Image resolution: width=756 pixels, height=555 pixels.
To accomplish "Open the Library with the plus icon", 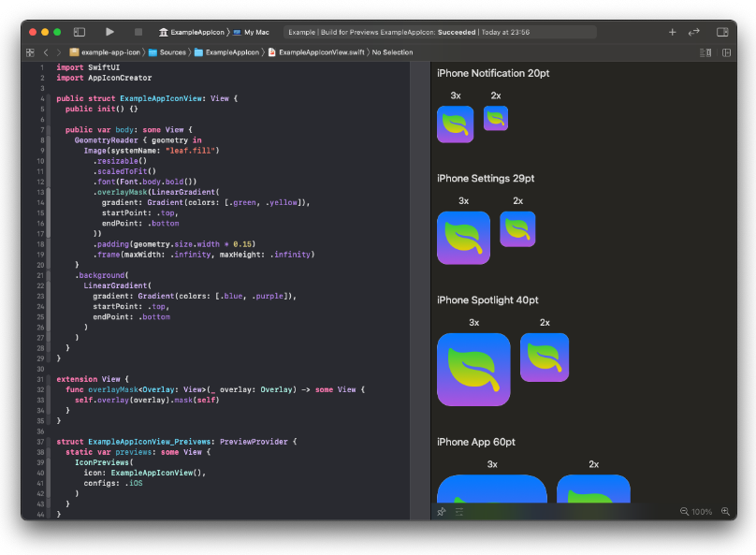I will tap(672, 31).
